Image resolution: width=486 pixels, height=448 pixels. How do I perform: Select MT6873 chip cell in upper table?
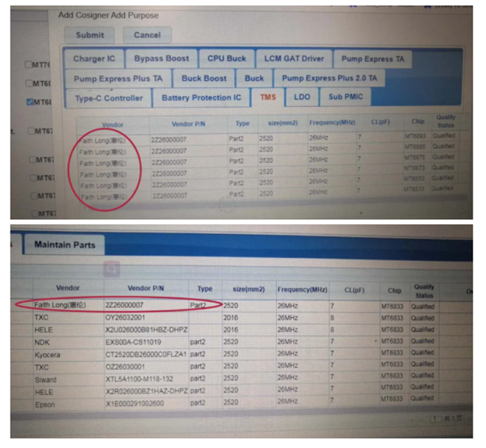(x=414, y=168)
